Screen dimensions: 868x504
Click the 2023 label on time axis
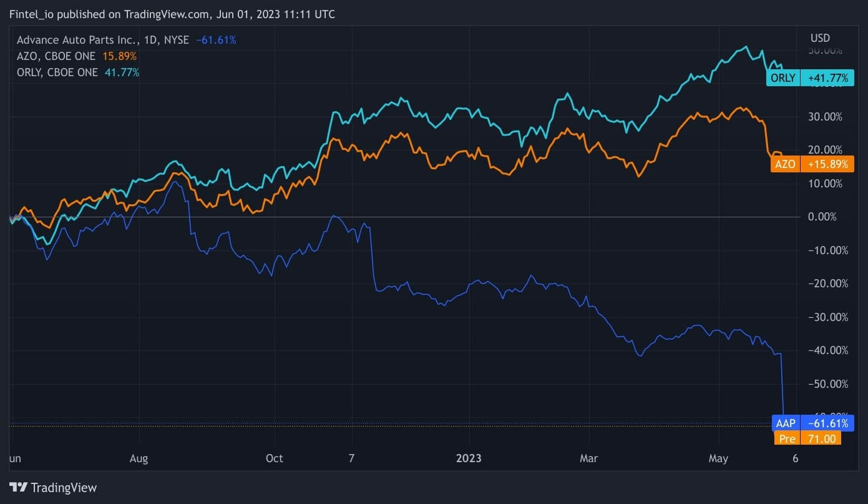[469, 458]
